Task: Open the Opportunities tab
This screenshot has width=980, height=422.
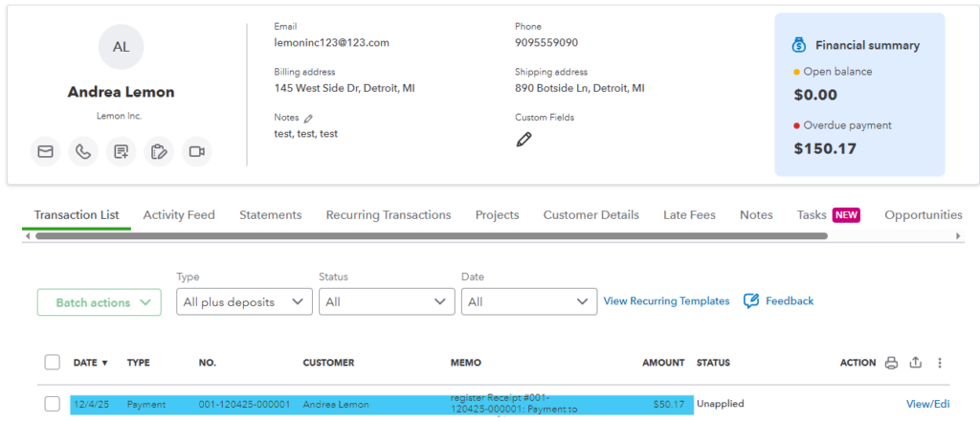Action: point(924,215)
